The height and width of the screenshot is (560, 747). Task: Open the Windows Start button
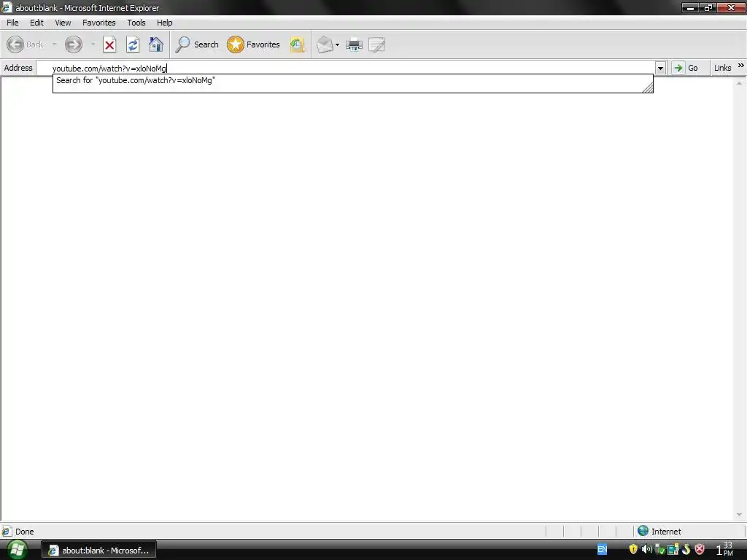point(17,550)
